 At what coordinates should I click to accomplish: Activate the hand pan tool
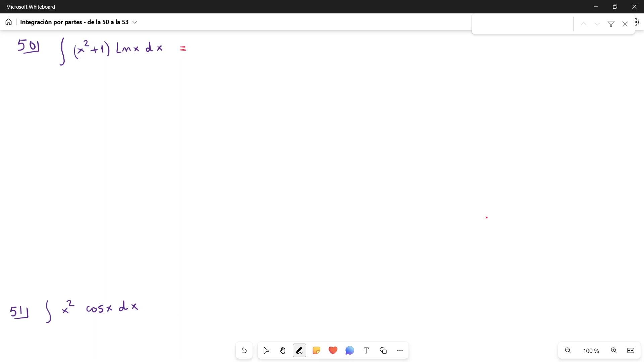(282, 351)
